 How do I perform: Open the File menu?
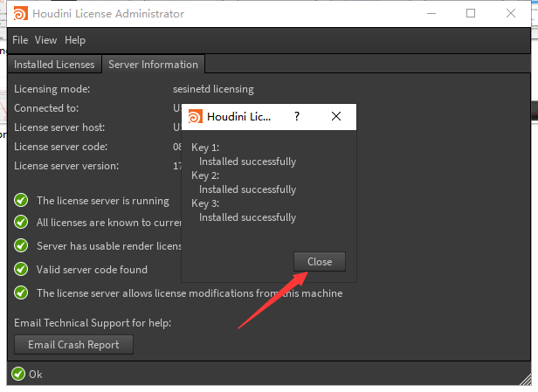(x=20, y=40)
